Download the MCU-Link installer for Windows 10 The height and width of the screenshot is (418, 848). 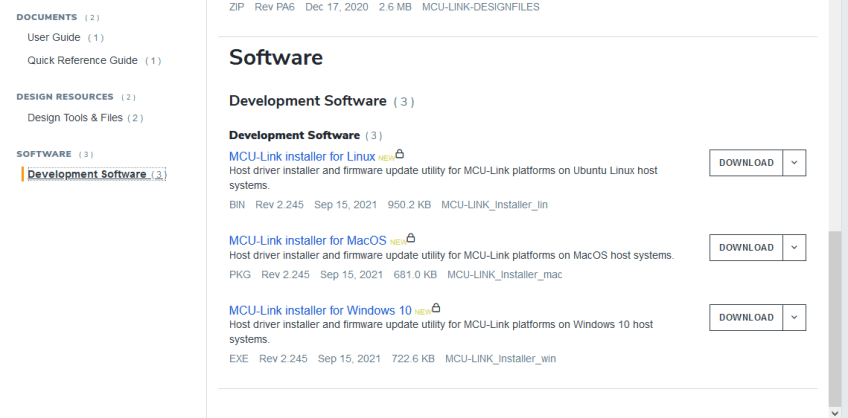point(746,317)
